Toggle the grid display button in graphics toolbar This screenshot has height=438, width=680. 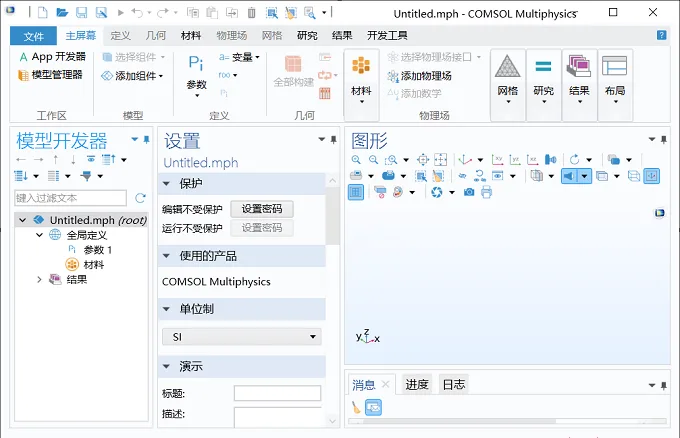tap(356, 192)
